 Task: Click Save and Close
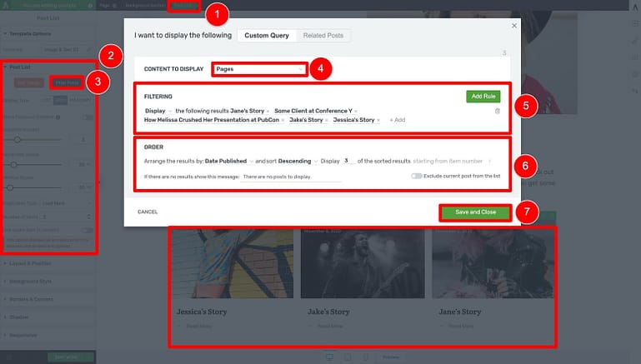475,212
